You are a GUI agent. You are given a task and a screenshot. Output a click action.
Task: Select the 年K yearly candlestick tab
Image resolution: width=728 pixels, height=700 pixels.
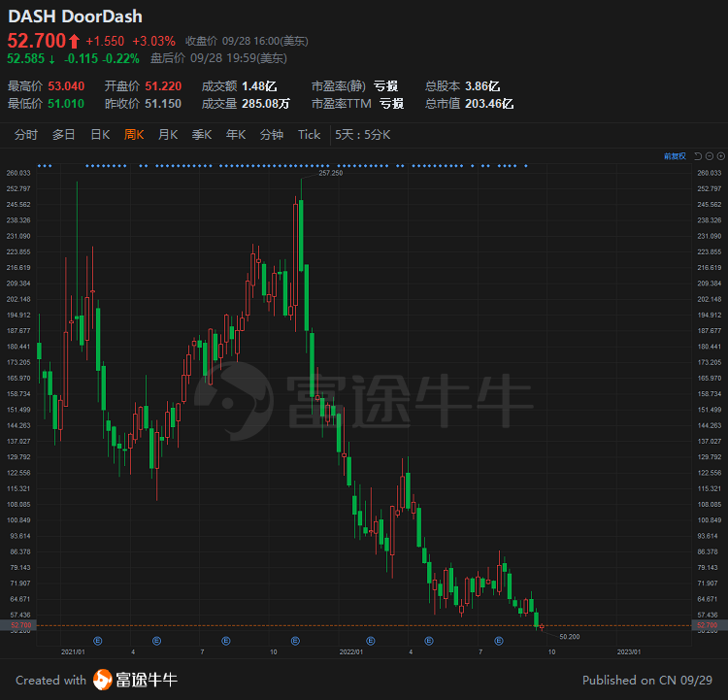pyautogui.click(x=236, y=135)
